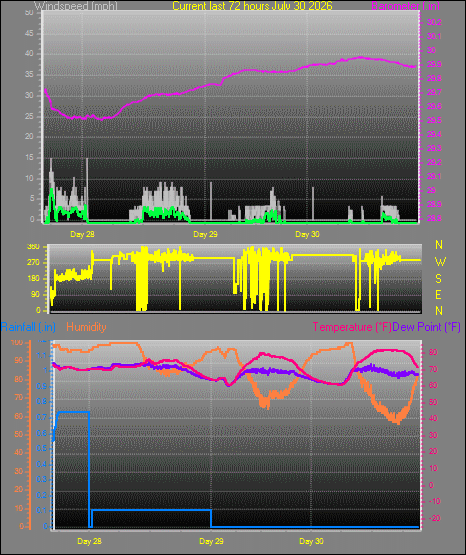The image size is (466, 555).
Task: Click the 35 windspeed scale value
Action: [29, 75]
